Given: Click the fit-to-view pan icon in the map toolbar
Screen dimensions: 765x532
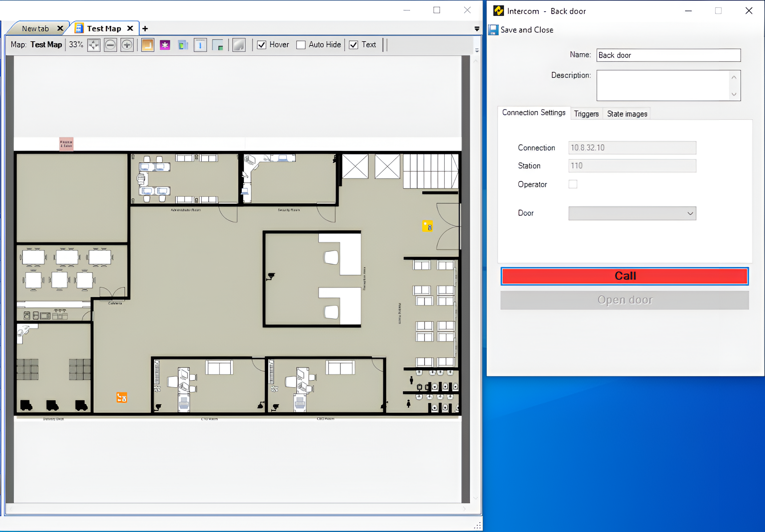Looking at the screenshot, I should [94, 45].
